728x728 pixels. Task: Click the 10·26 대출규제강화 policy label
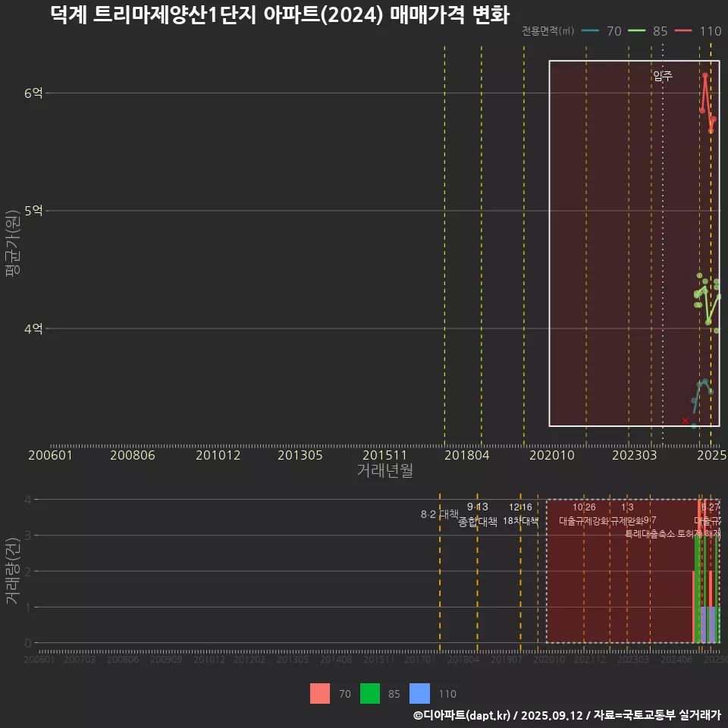tap(584, 514)
